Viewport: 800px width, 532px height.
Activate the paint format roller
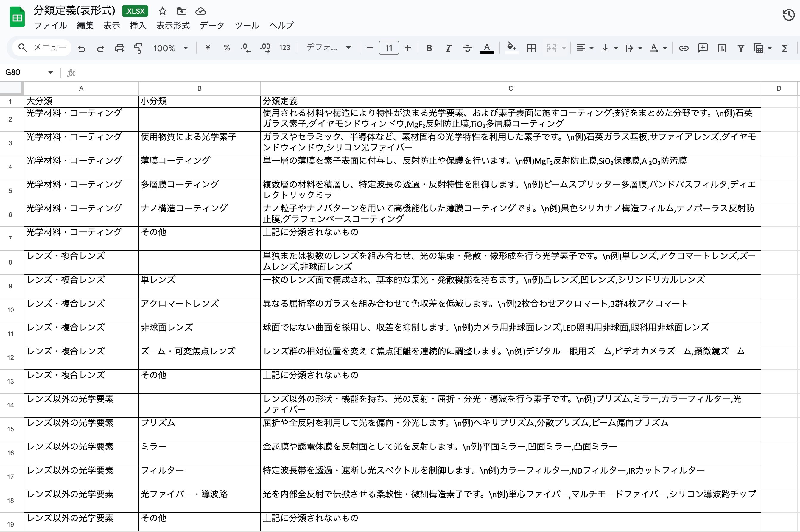(x=138, y=48)
